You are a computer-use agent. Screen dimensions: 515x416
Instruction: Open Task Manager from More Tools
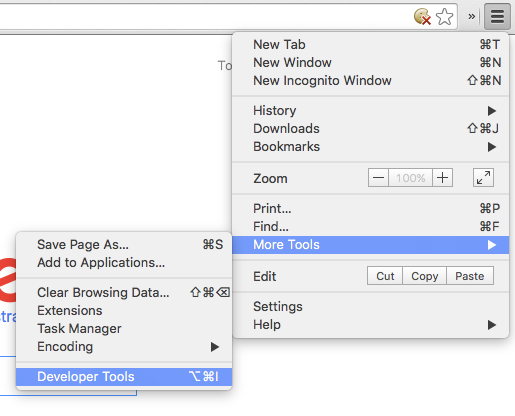[x=124, y=329]
